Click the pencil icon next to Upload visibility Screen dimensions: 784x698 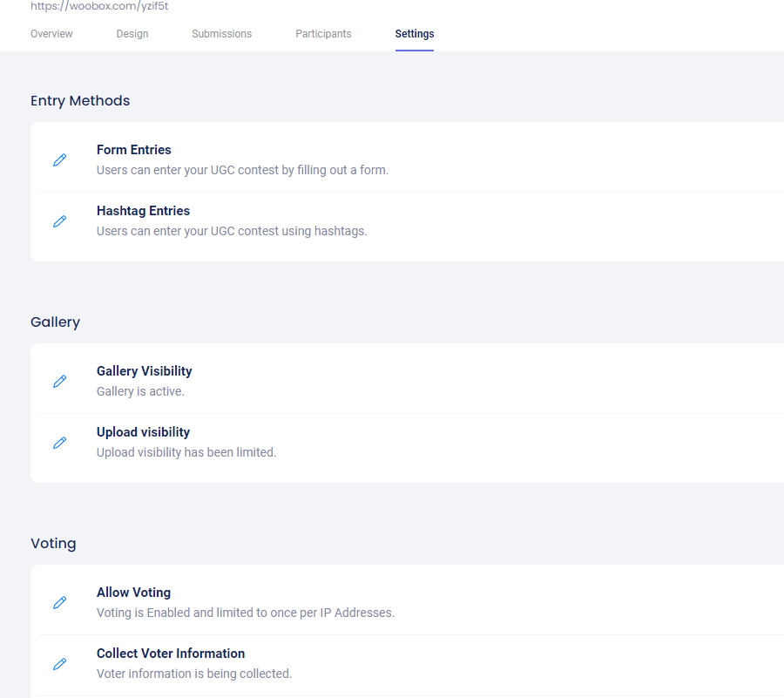(x=59, y=443)
